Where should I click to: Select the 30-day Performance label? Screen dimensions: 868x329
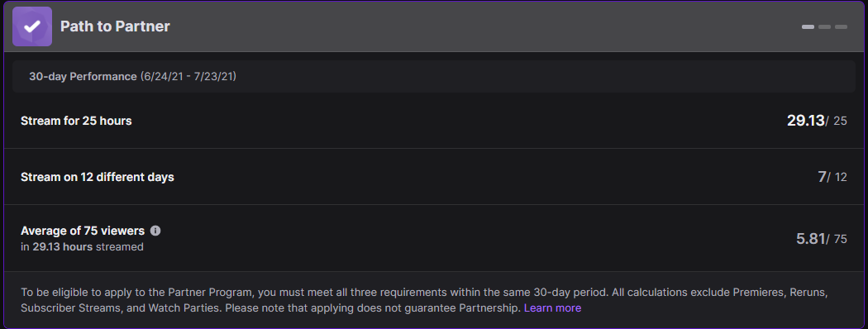pos(83,76)
